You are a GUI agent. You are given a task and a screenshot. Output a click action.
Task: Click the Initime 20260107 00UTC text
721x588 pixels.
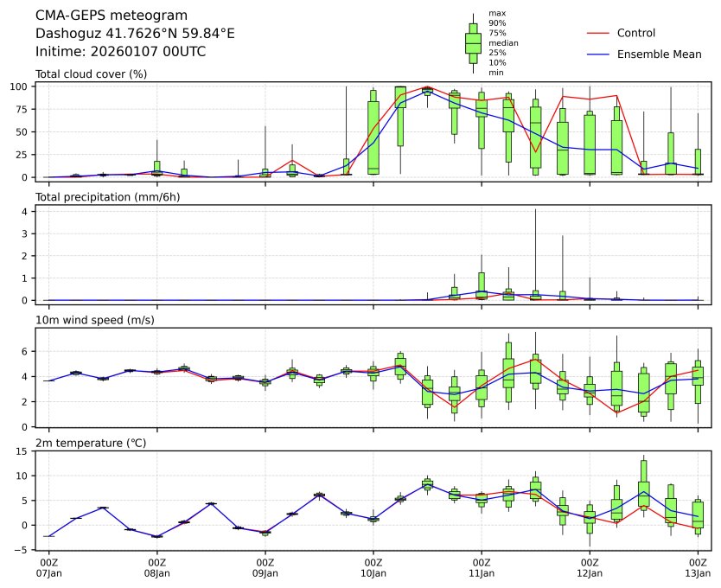tap(120, 52)
